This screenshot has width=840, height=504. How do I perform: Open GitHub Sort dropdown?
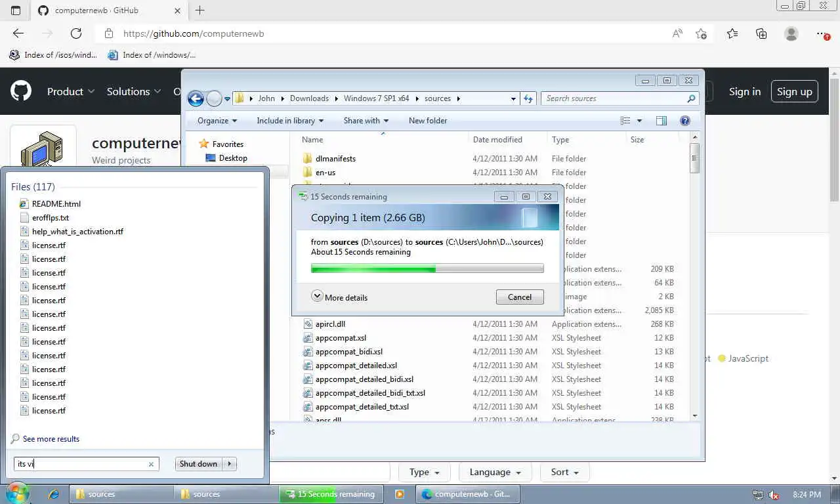tap(565, 472)
